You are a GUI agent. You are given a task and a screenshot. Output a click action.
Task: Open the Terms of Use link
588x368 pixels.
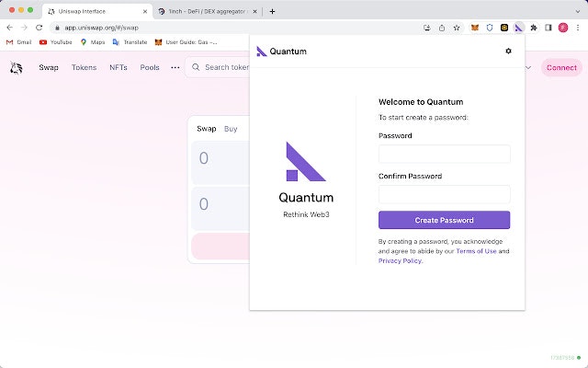tap(476, 251)
